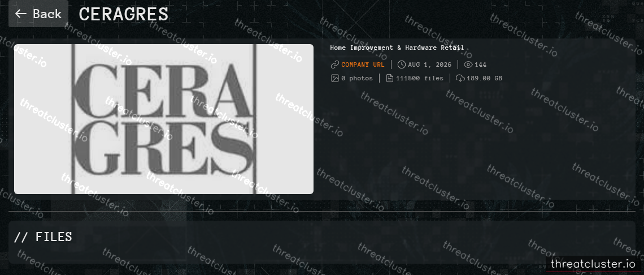The width and height of the screenshot is (644, 275).
Task: Select the CERAGRES page title
Action: pyautogui.click(x=124, y=14)
